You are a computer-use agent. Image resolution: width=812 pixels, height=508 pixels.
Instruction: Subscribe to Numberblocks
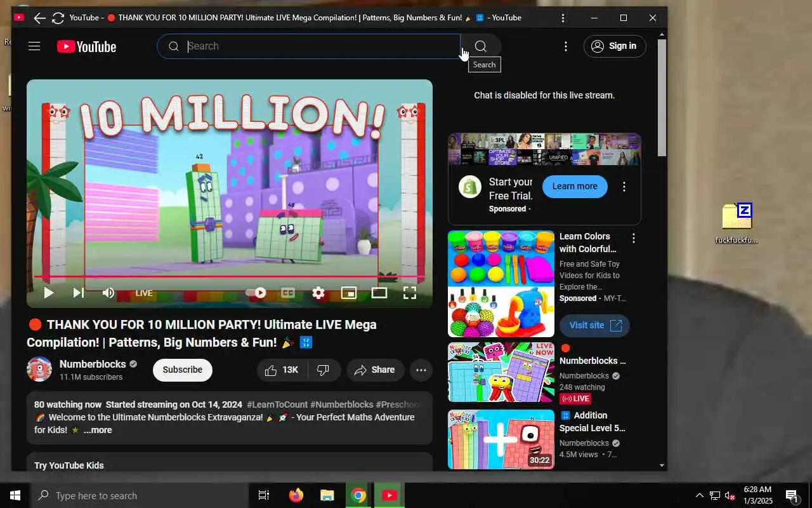tap(183, 370)
